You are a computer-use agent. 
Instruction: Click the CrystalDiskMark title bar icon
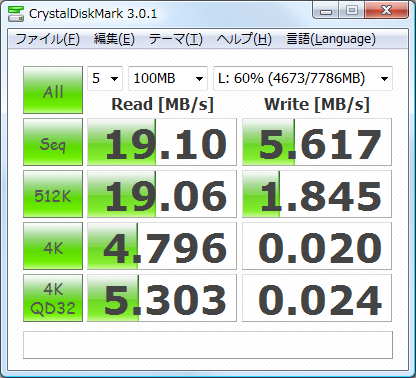coord(16,13)
